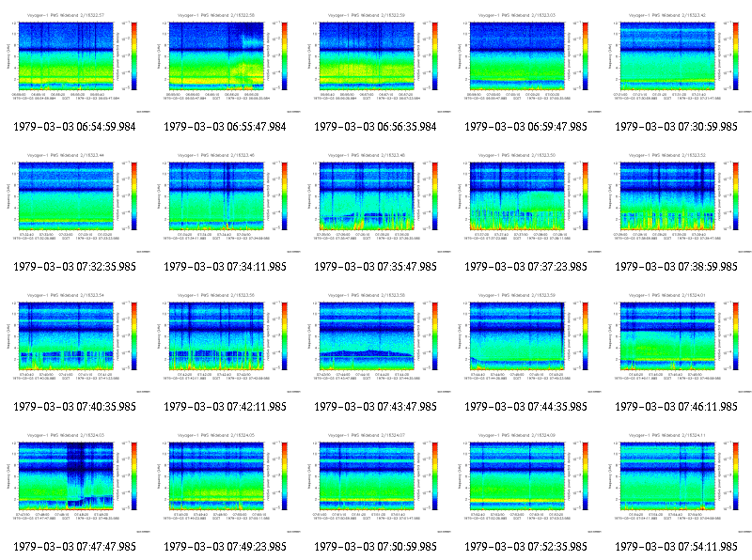The width and height of the screenshot is (752, 560).
Task: Open the 07:30:59.985 spectrogram thumbnail
Action: [x=676, y=62]
